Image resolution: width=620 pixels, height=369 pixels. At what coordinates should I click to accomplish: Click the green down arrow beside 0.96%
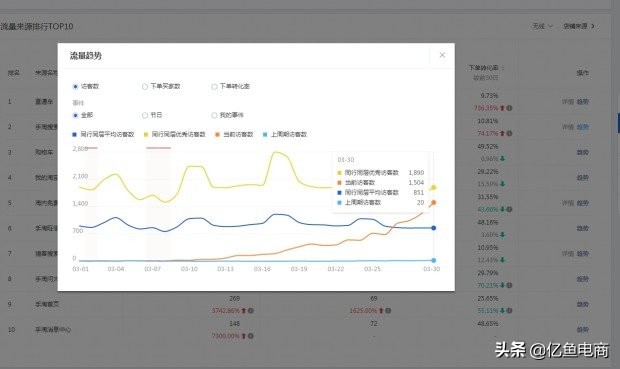[x=502, y=159]
